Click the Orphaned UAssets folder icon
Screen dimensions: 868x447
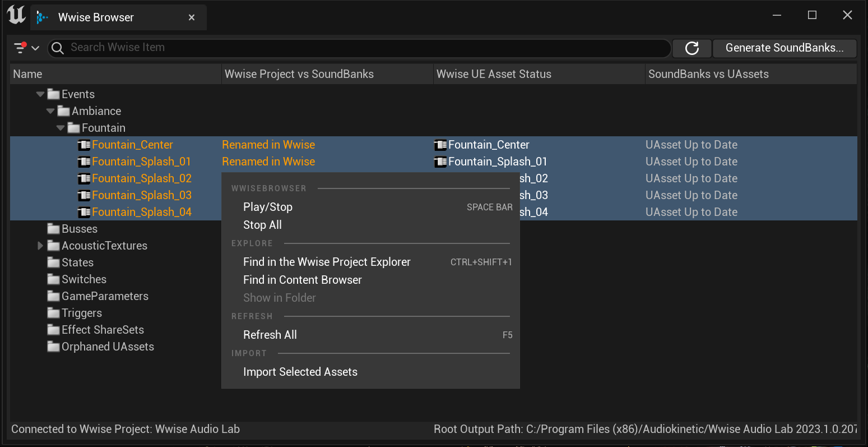[53, 347]
